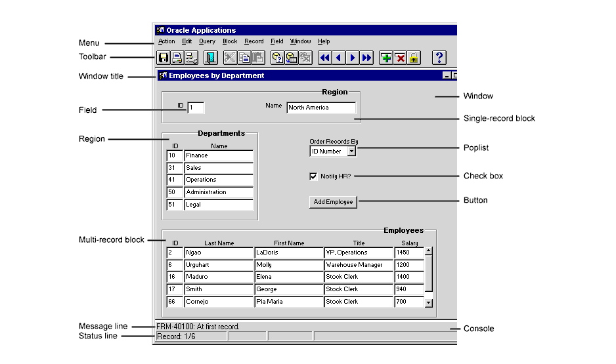The height and width of the screenshot is (364, 616).
Task: Click the Print icon in toolbar
Action: point(177,58)
